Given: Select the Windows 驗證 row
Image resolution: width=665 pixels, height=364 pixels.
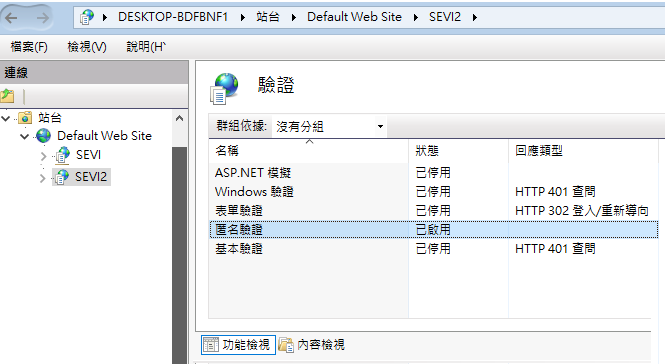Looking at the screenshot, I should tap(433, 192).
